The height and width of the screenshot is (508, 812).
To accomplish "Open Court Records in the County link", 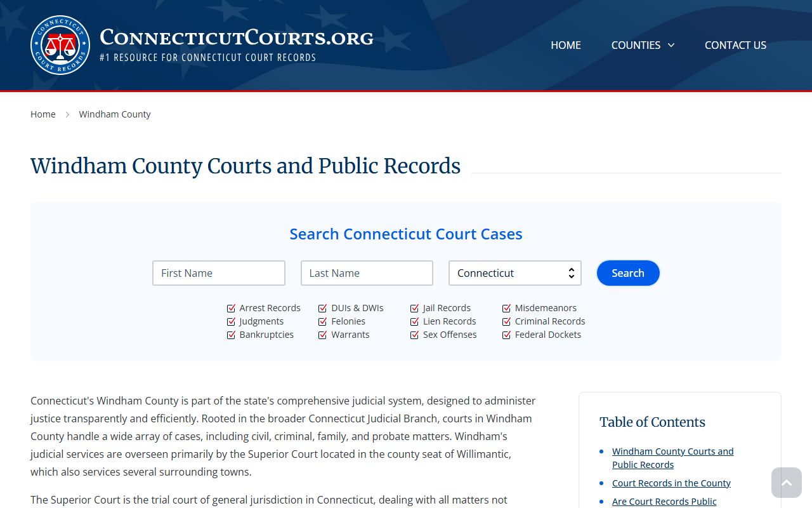I will [671, 483].
